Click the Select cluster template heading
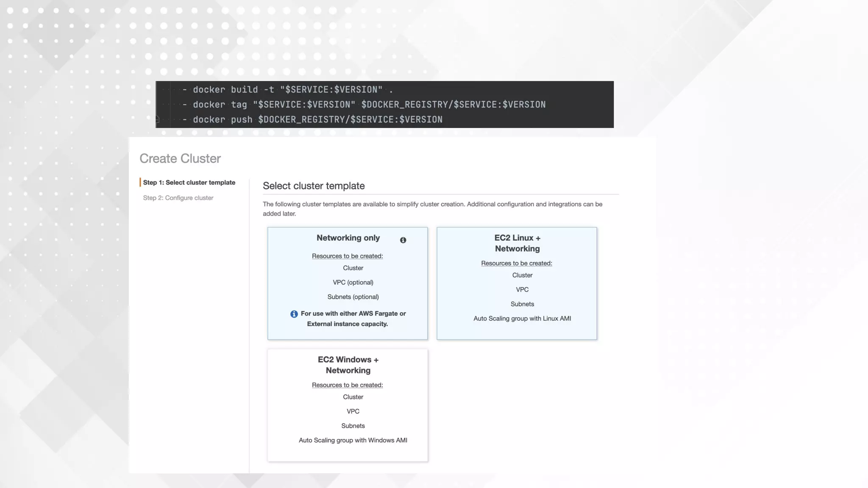Screen dimensions: 868x488 click(x=314, y=186)
